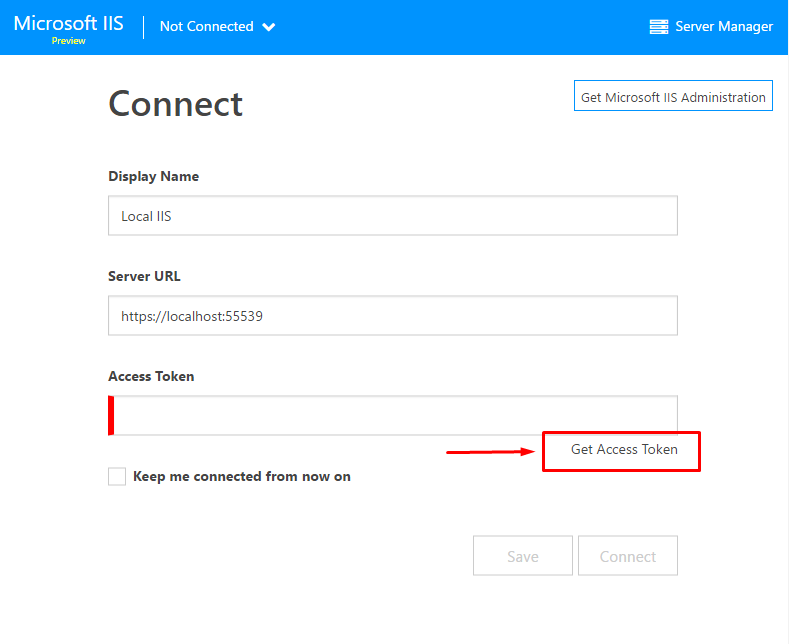Click Get Microsoft IIS Administration button
Image resolution: width=789 pixels, height=644 pixels.
pyautogui.click(x=673, y=96)
